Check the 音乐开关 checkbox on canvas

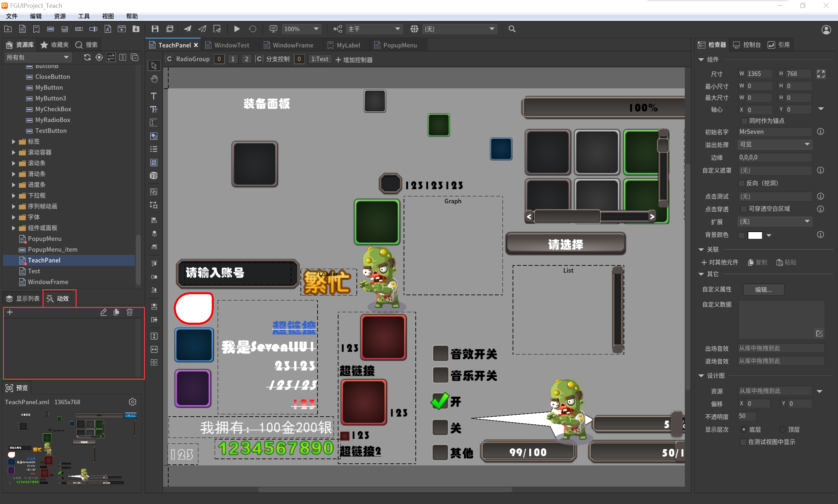pos(441,375)
